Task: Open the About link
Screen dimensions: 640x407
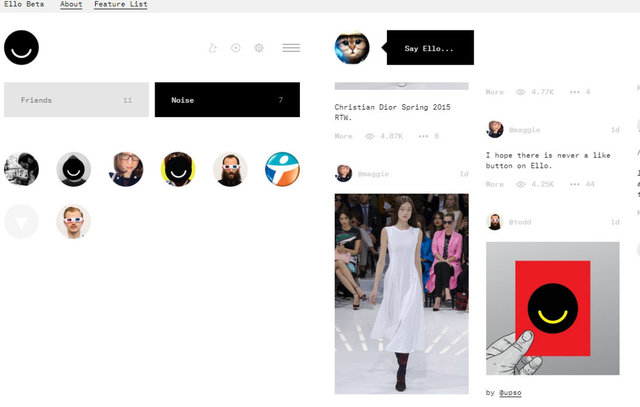Action: (x=71, y=5)
